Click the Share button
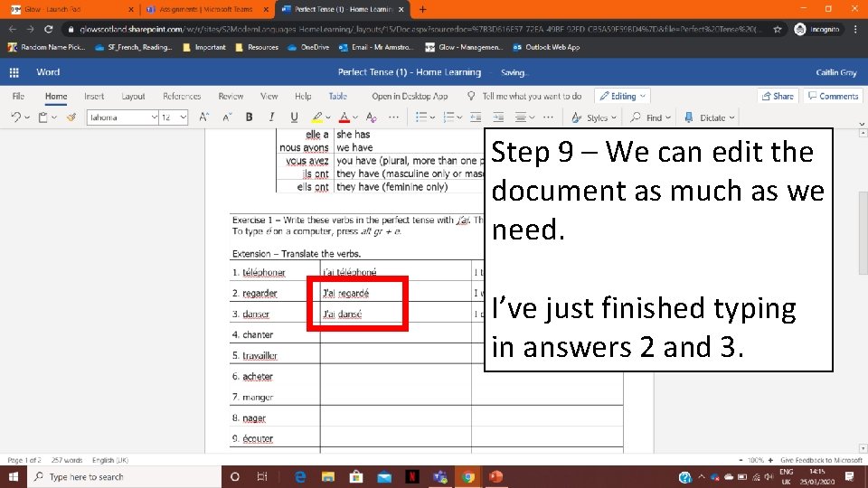868x488 pixels. 778,96
